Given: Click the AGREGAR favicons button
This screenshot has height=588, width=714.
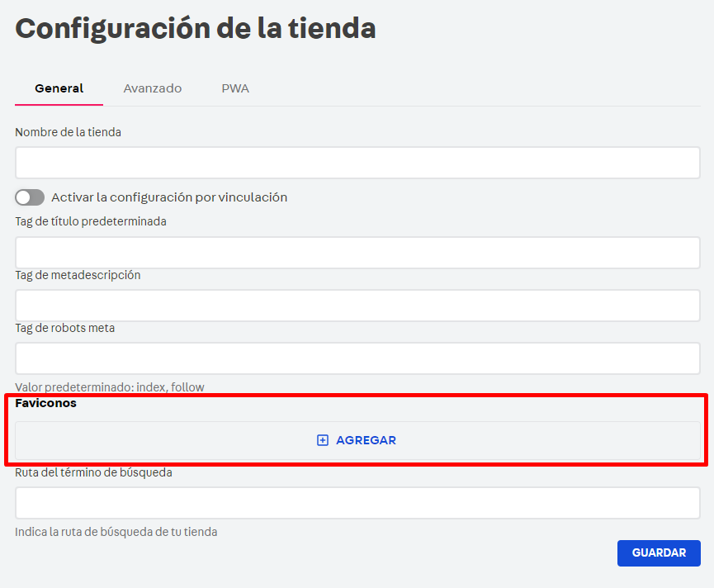Looking at the screenshot, I should pos(357,439).
